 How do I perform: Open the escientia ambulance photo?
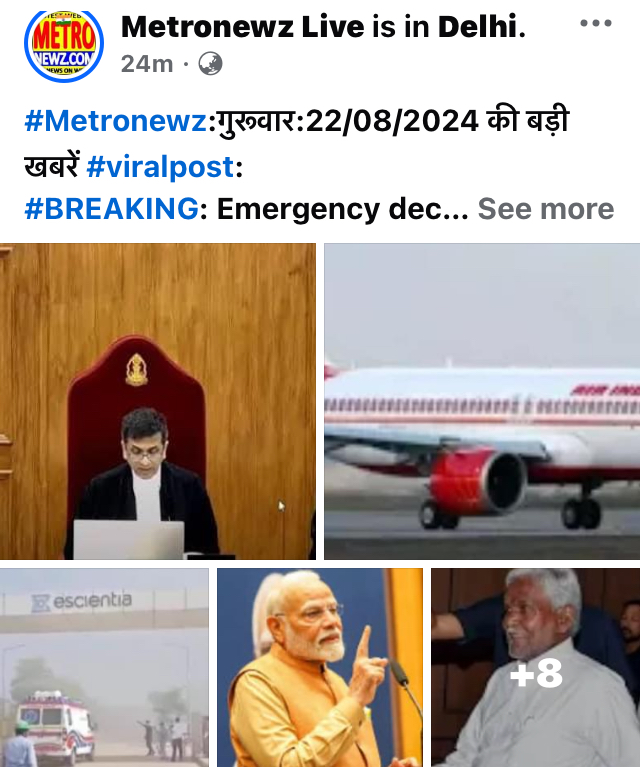pos(104,667)
